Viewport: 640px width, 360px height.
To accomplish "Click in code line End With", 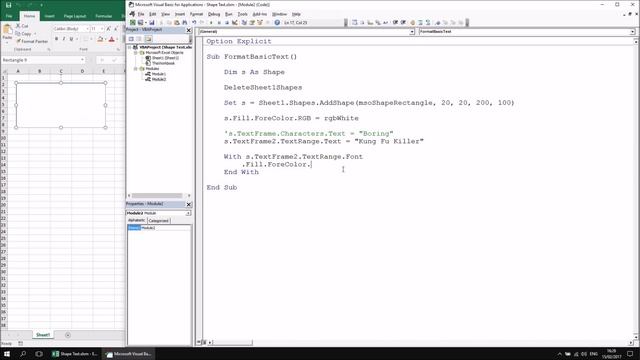I will (241, 172).
